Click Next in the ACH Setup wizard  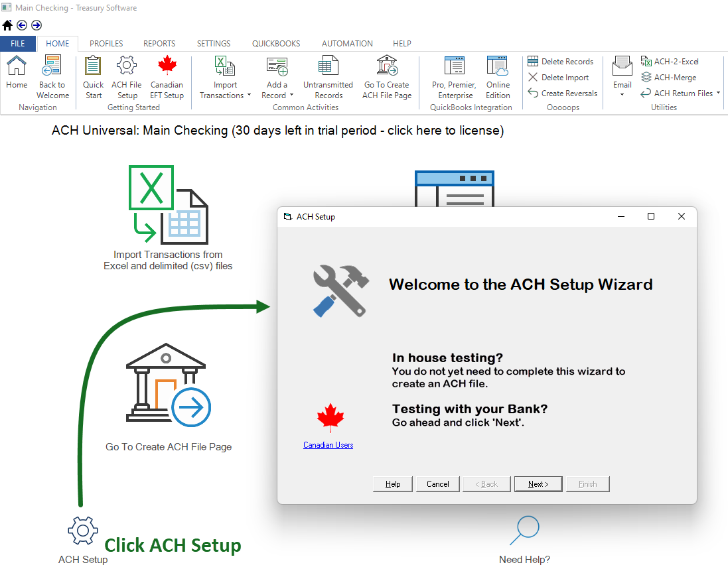click(x=538, y=484)
